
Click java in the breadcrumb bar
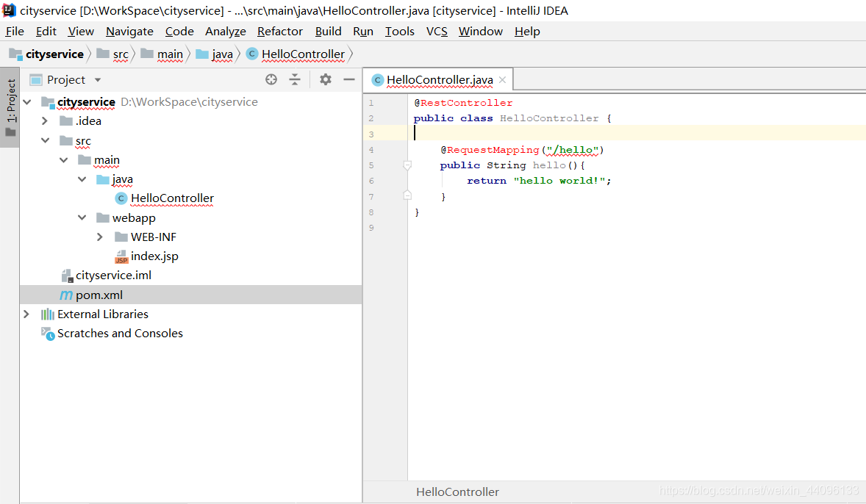[222, 54]
